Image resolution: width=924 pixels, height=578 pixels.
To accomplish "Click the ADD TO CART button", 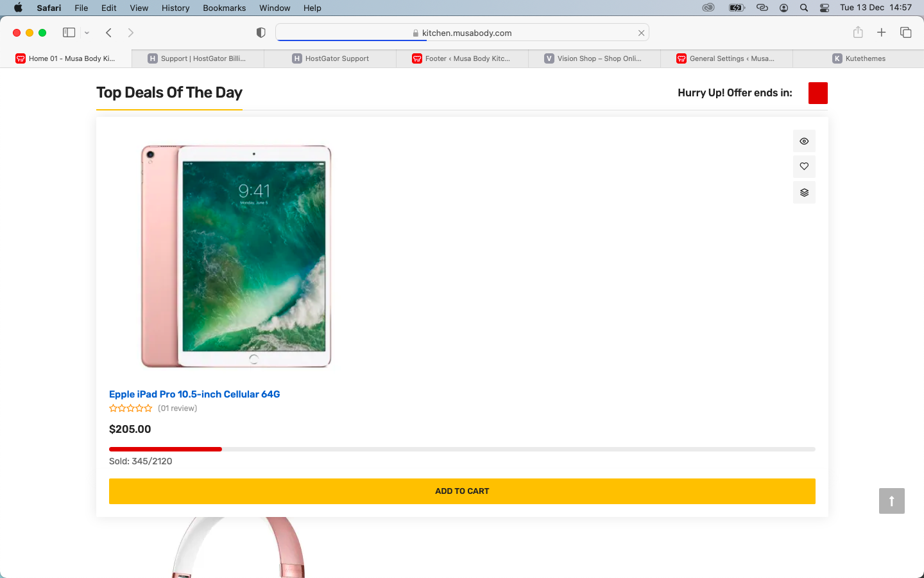I will click(462, 491).
